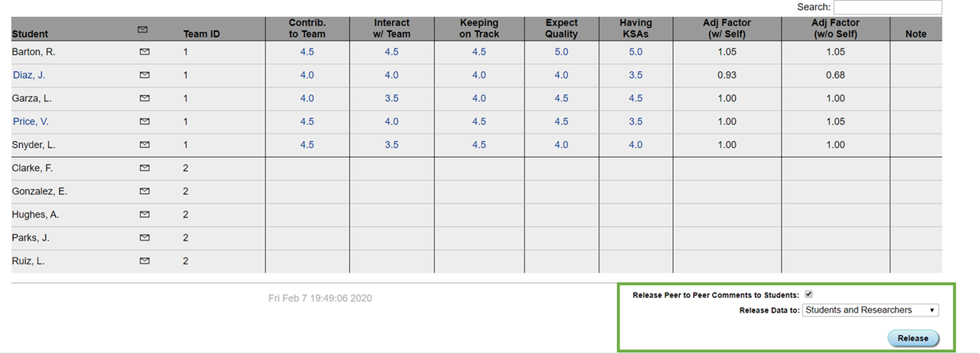Click the envelope icon for Barton, R.
This screenshot has width=980, height=354.
pos(145,52)
